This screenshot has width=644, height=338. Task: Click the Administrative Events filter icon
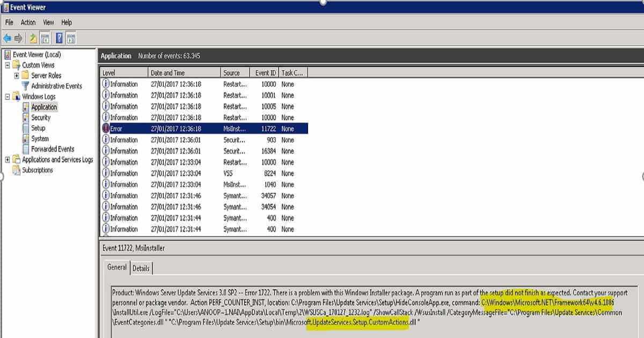point(26,86)
